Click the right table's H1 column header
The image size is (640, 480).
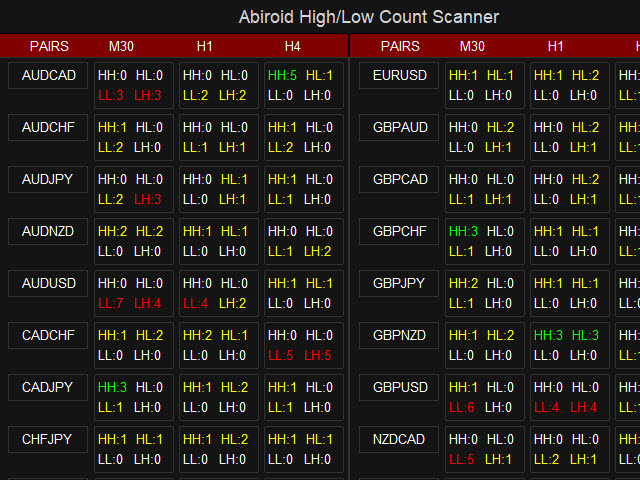click(556, 46)
